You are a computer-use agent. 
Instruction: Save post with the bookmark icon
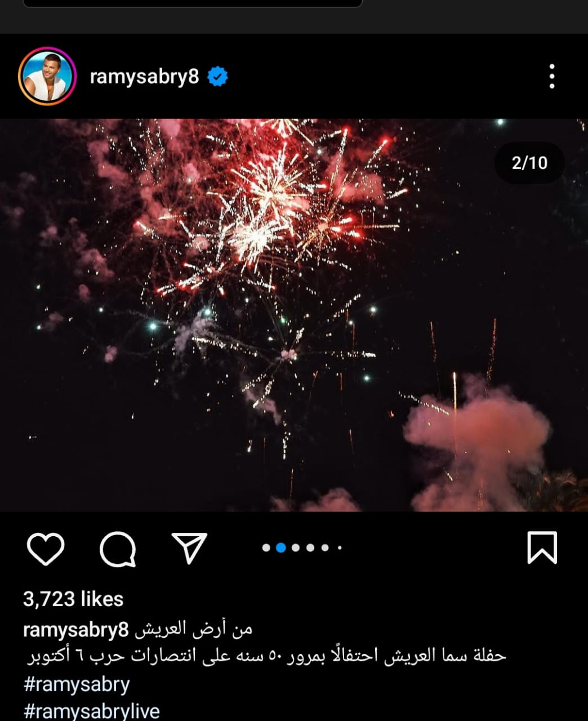[x=542, y=548]
